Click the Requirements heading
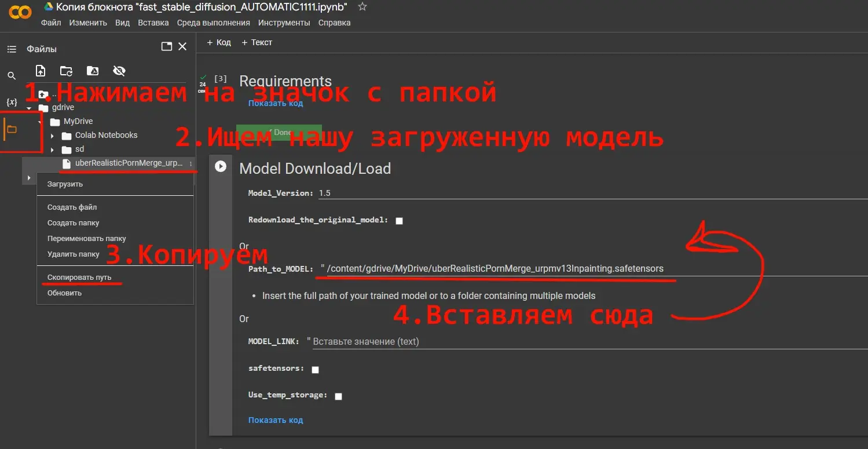 (x=285, y=81)
